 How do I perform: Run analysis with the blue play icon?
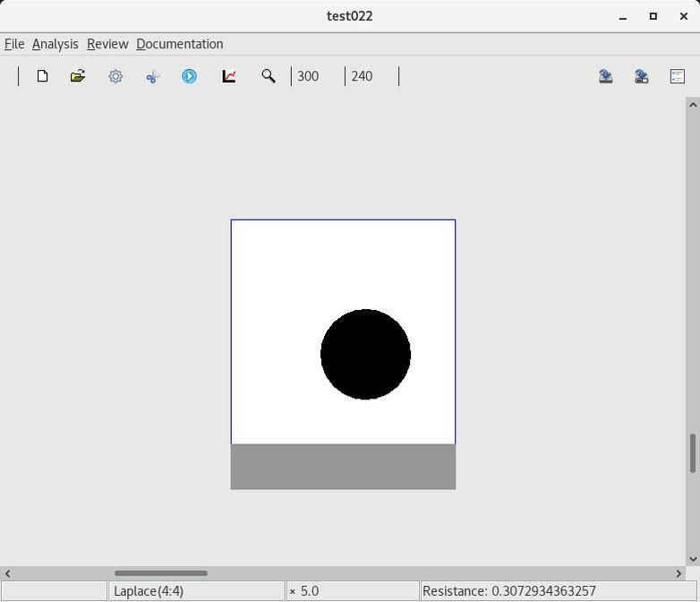[x=189, y=76]
